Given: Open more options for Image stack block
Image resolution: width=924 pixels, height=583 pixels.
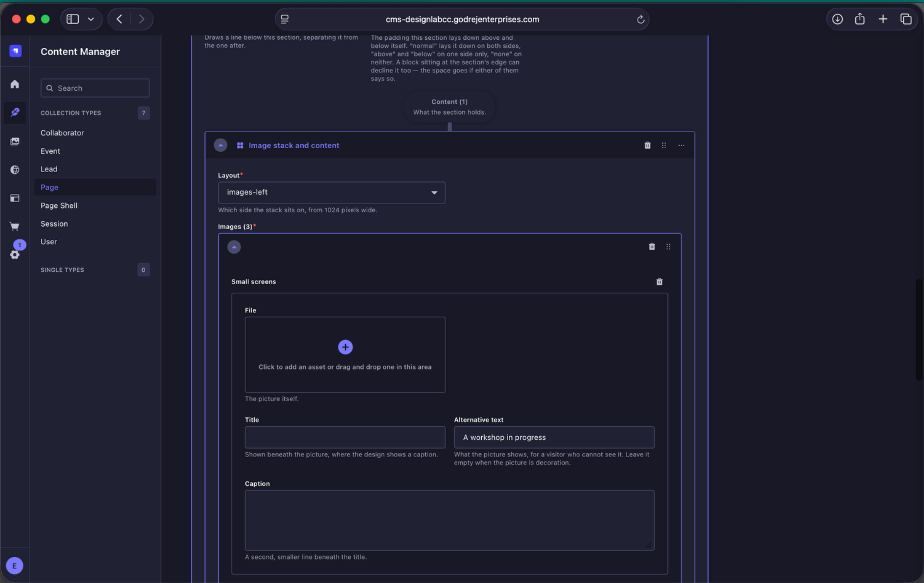Looking at the screenshot, I should (682, 145).
